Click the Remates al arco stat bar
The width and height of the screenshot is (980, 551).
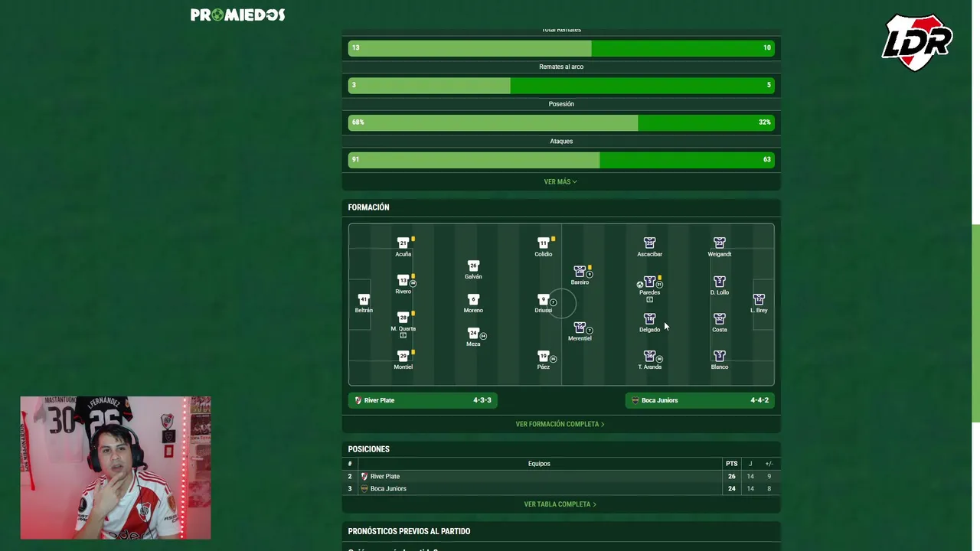coord(561,85)
